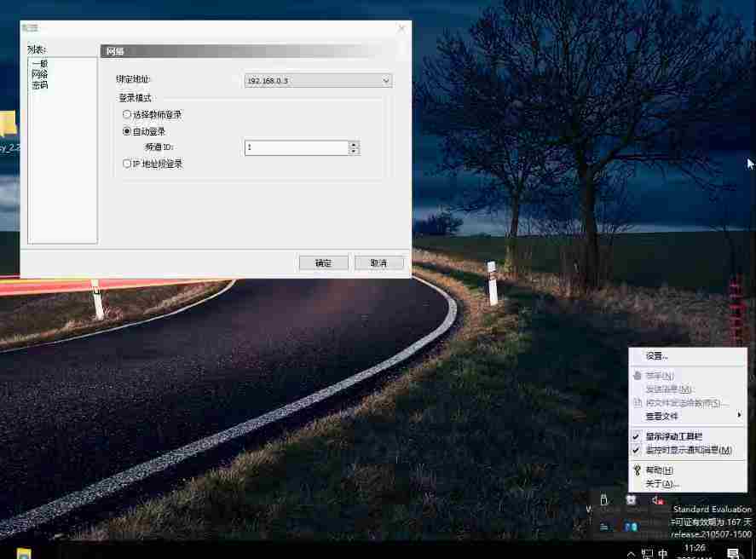The width and height of the screenshot is (756, 559).
Task: Open the notification center icon on taskbar
Action: pyautogui.click(x=732, y=553)
